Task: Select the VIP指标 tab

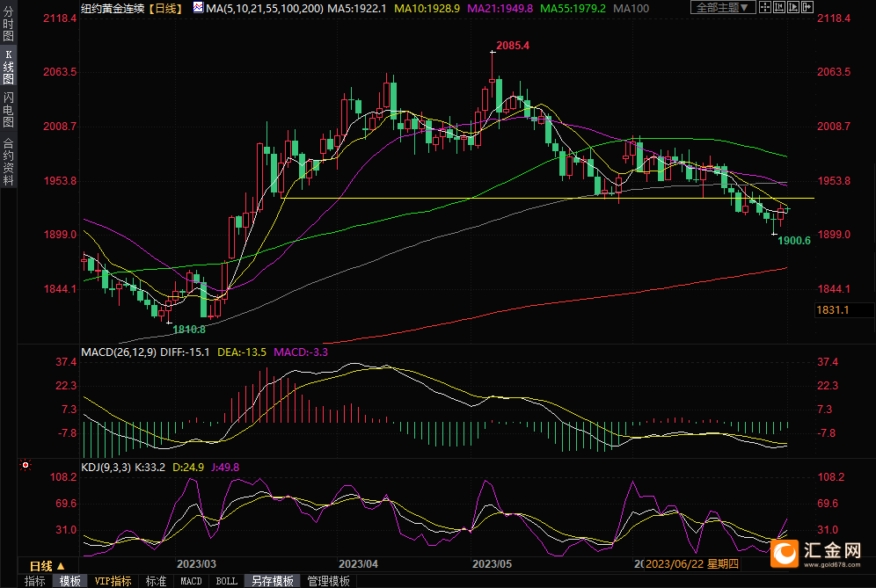Action: [x=113, y=581]
